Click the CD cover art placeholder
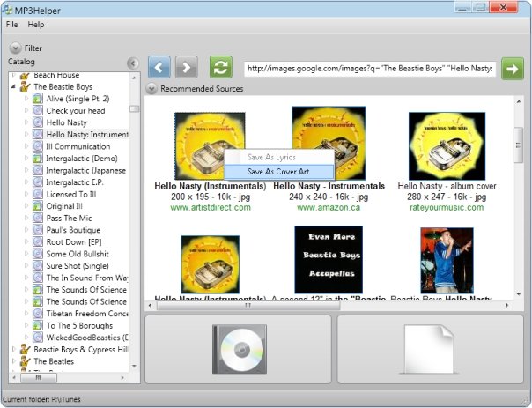Image resolution: width=532 pixels, height=408 pixels. tap(240, 349)
